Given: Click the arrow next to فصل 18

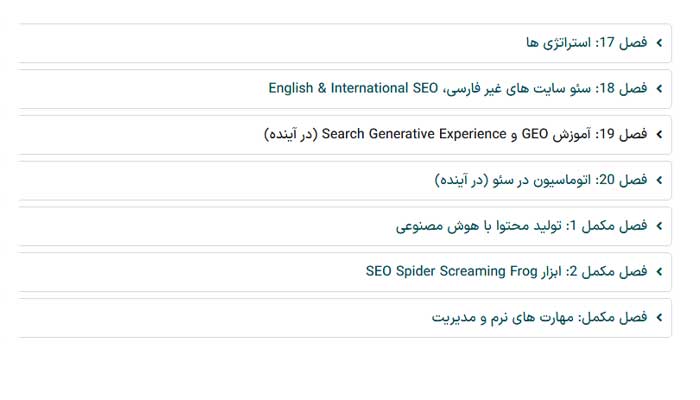Looking at the screenshot, I should (x=659, y=89).
